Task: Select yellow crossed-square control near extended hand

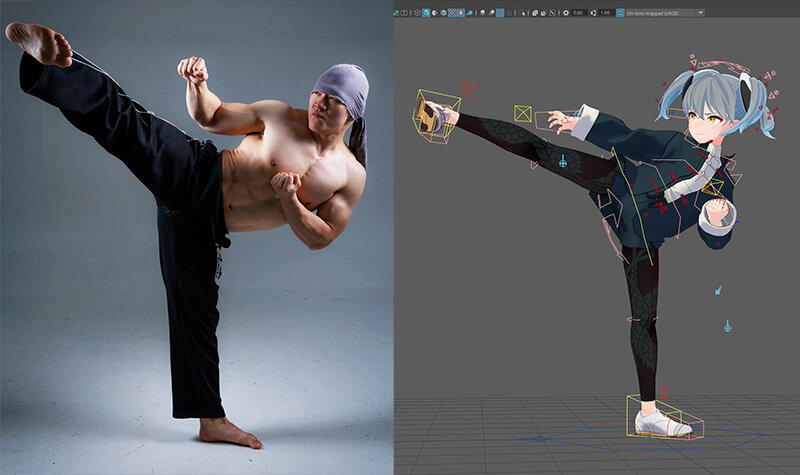Action: pyautogui.click(x=522, y=113)
